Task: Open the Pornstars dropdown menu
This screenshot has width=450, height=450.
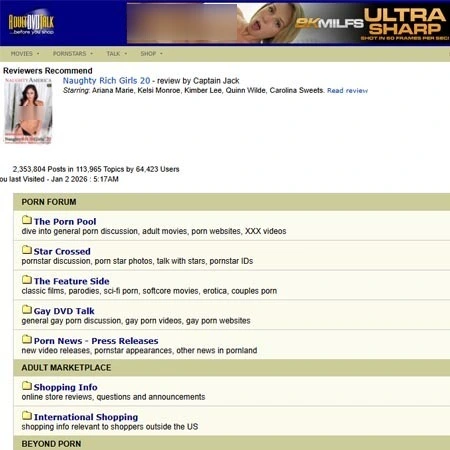Action: point(73,54)
